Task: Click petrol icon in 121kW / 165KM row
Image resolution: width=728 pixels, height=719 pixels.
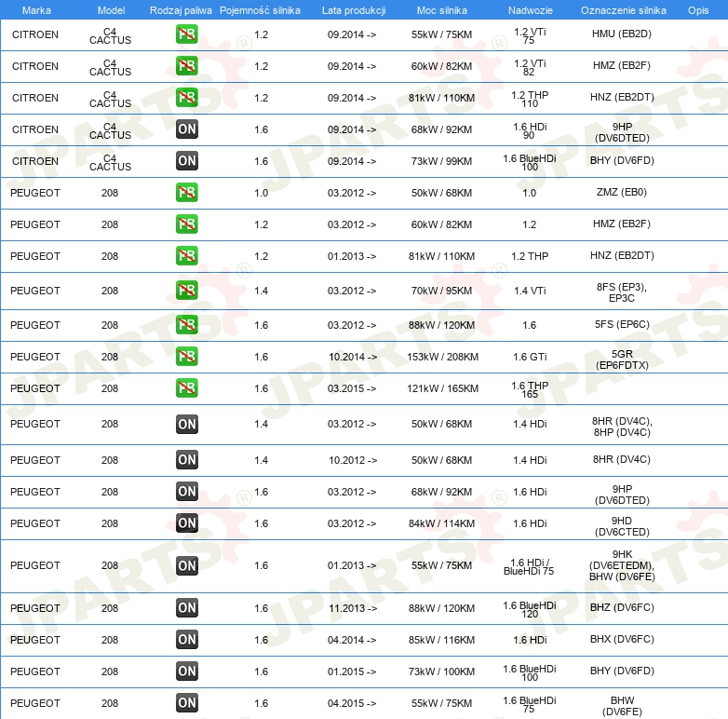Action: tap(186, 387)
